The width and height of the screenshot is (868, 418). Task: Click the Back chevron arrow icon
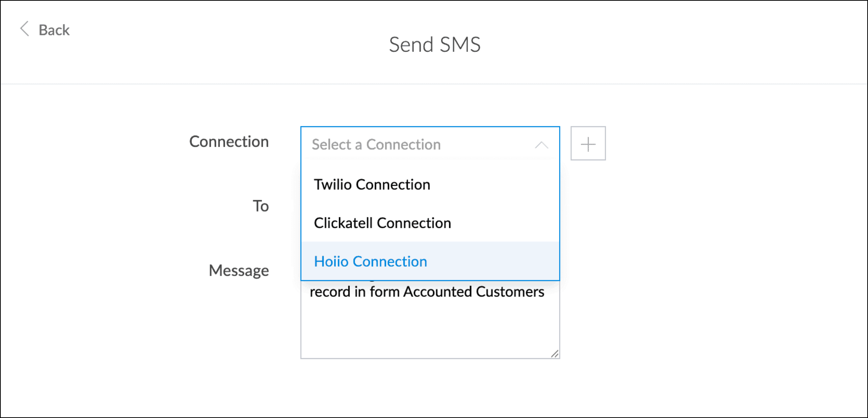click(24, 29)
